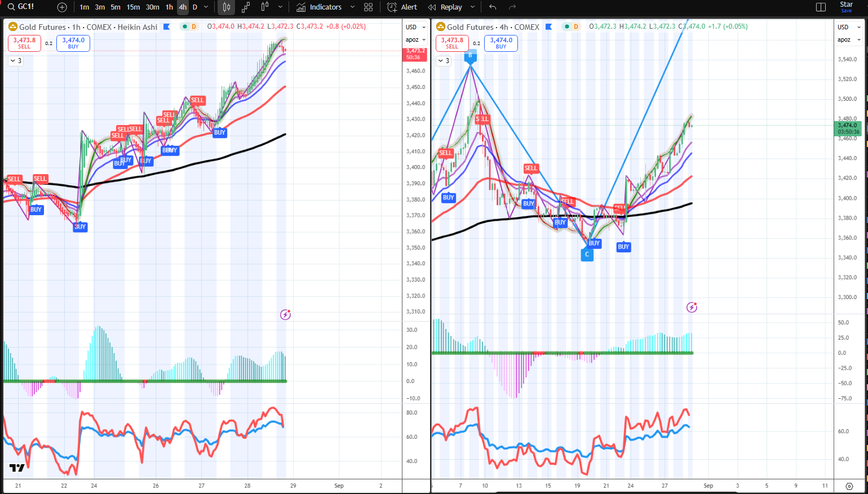Click the lightning icon on 1h chart
This screenshot has height=494, width=868.
point(285,314)
